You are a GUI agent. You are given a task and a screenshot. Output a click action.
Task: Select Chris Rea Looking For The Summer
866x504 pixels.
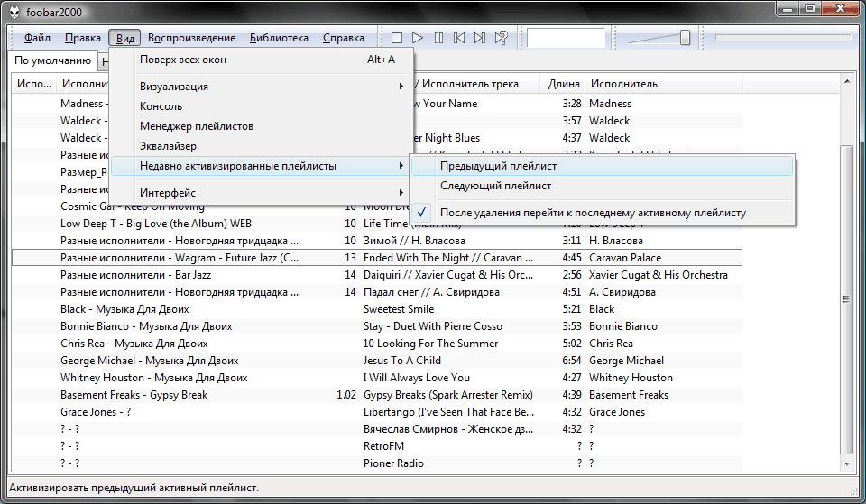pyautogui.click(x=377, y=344)
